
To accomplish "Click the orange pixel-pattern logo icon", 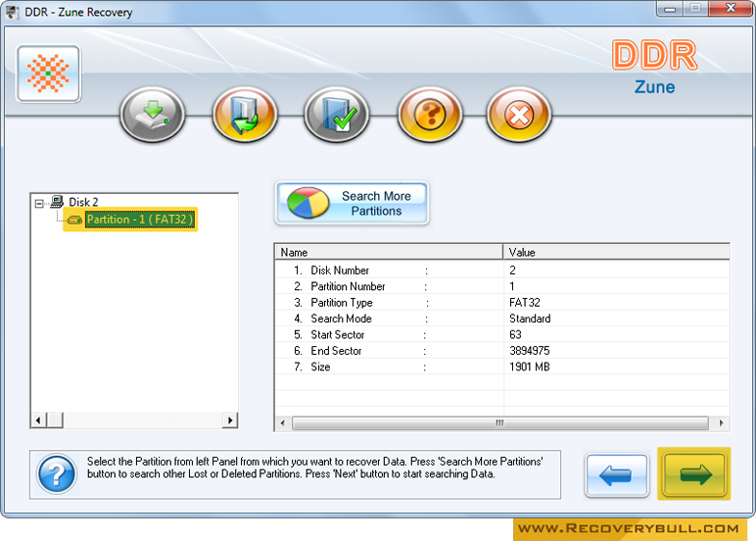I will click(48, 74).
